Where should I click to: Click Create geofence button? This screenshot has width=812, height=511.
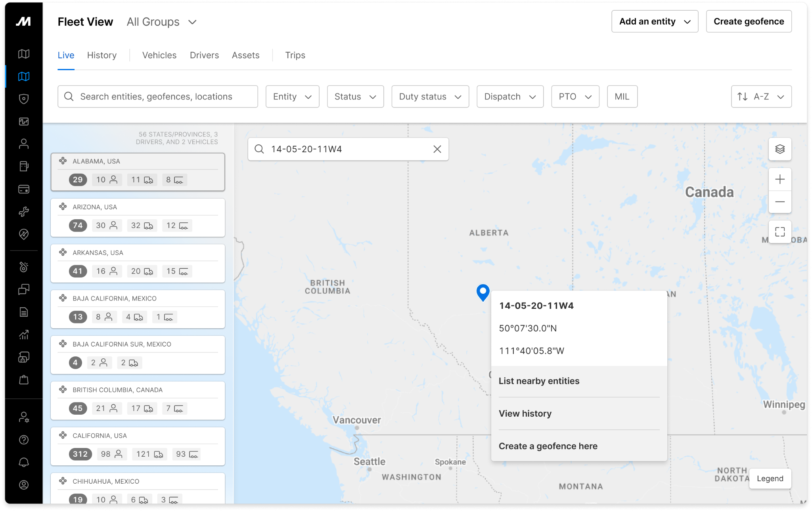pyautogui.click(x=749, y=21)
